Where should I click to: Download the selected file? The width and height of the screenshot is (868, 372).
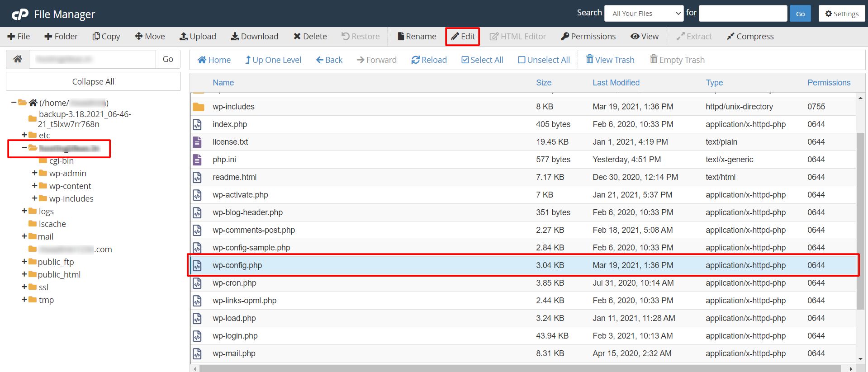[255, 37]
